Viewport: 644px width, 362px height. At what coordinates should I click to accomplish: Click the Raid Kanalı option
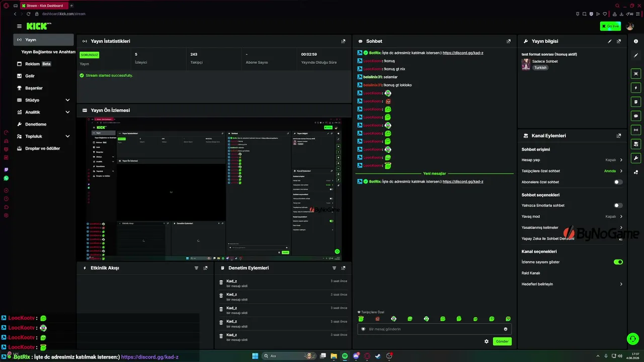click(x=531, y=273)
